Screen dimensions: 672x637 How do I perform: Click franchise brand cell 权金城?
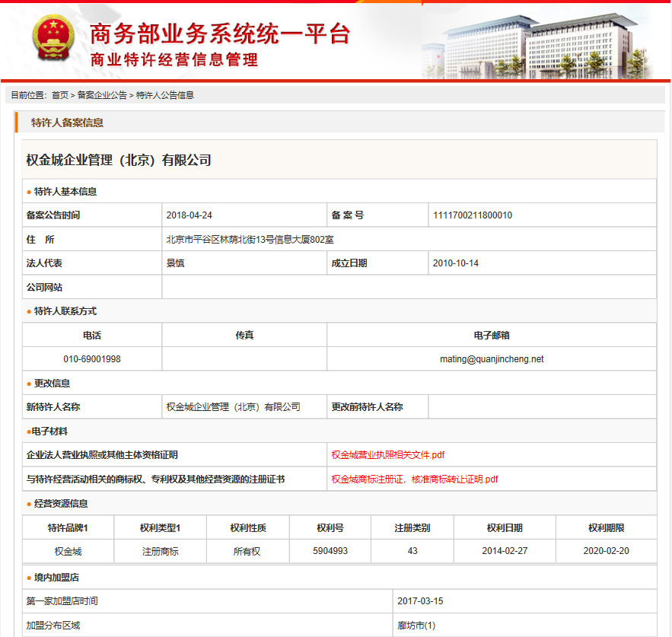point(68,551)
